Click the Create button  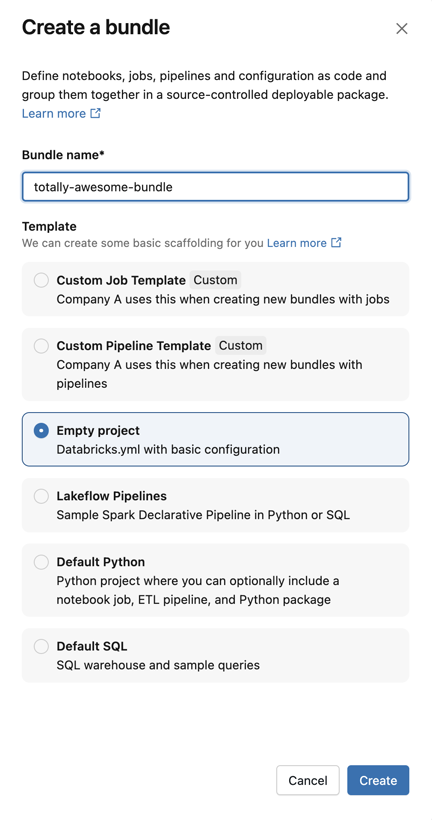tap(378, 780)
